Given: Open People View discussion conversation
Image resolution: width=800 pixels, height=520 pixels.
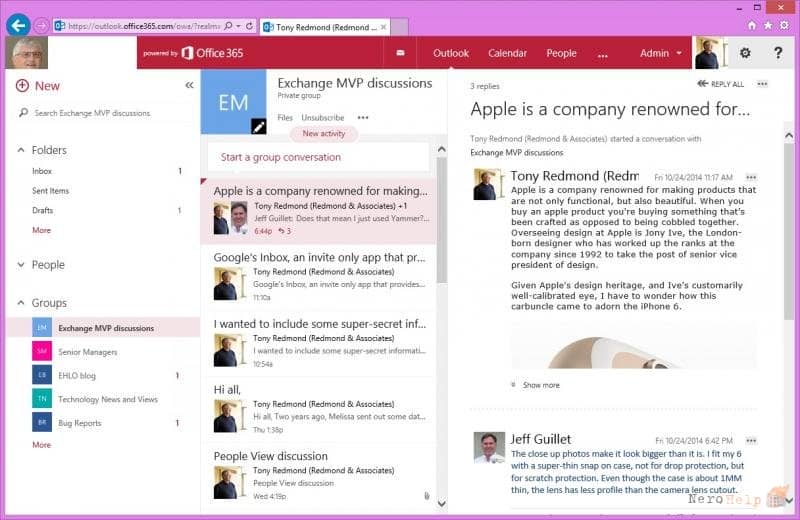Looking at the screenshot, I should (318, 476).
